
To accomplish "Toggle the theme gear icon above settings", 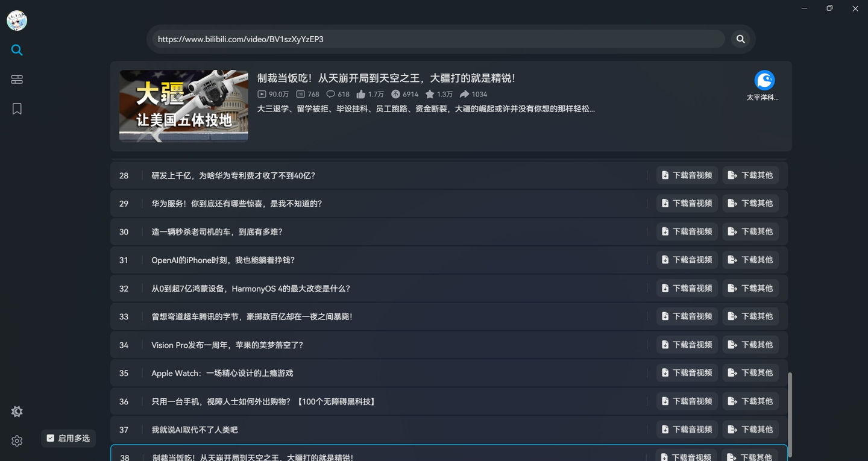I will (16, 411).
